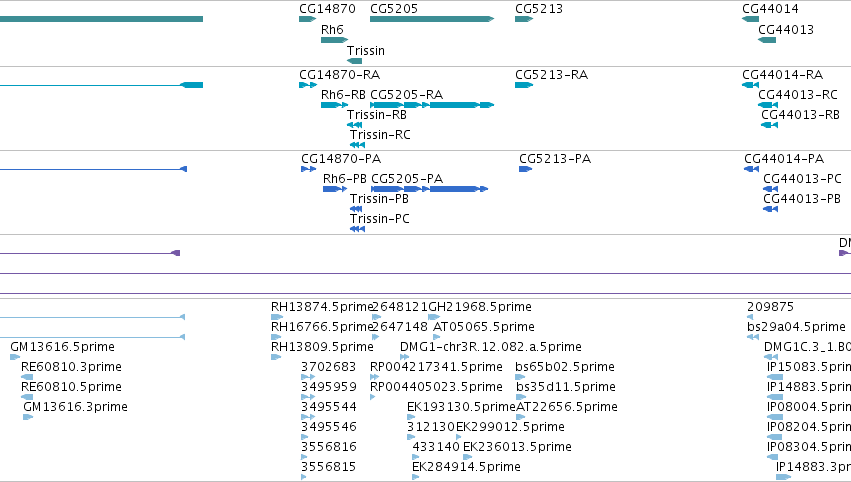Image resolution: width=851 pixels, height=482 pixels.
Task: Click the Trissin gene glyph
Action: click(x=354, y=61)
